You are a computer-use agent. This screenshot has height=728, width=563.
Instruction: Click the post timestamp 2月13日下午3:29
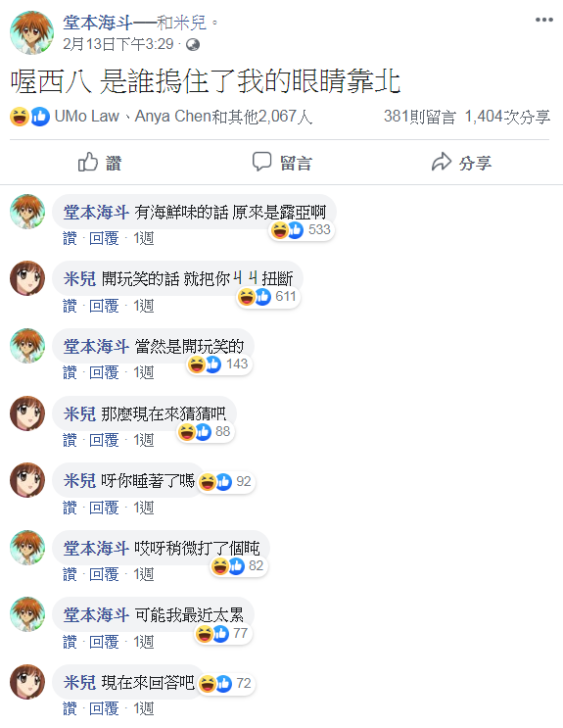pyautogui.click(x=117, y=44)
